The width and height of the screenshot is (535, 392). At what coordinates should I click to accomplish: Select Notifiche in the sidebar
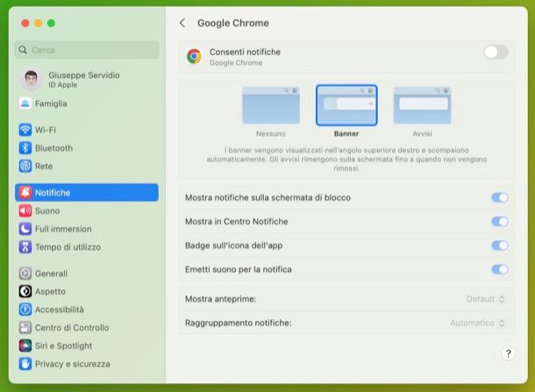[x=87, y=192]
